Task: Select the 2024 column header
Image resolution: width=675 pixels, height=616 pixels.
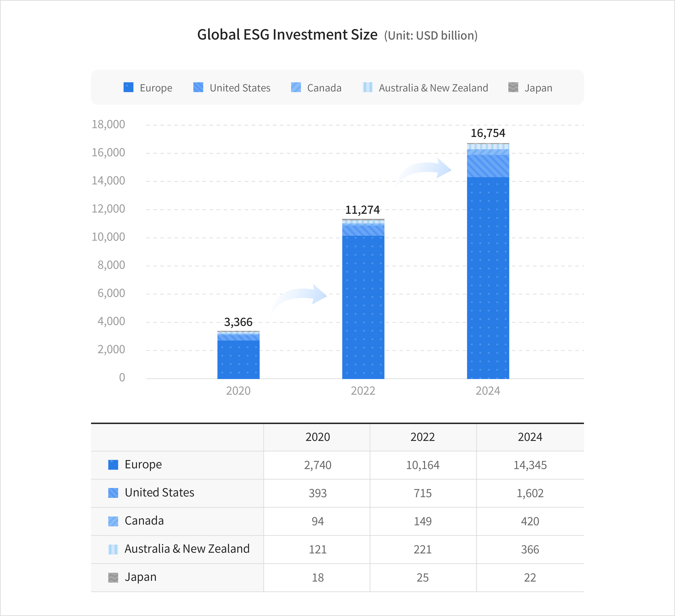Action: tap(530, 437)
